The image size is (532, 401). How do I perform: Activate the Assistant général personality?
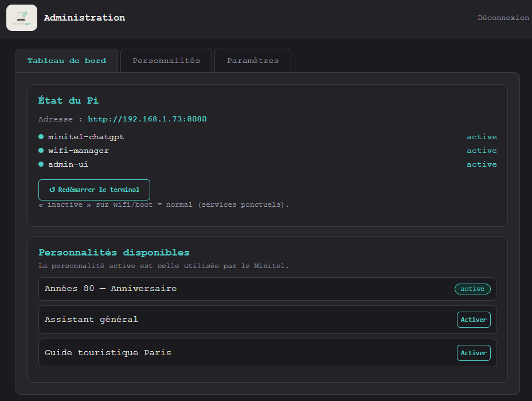click(474, 320)
